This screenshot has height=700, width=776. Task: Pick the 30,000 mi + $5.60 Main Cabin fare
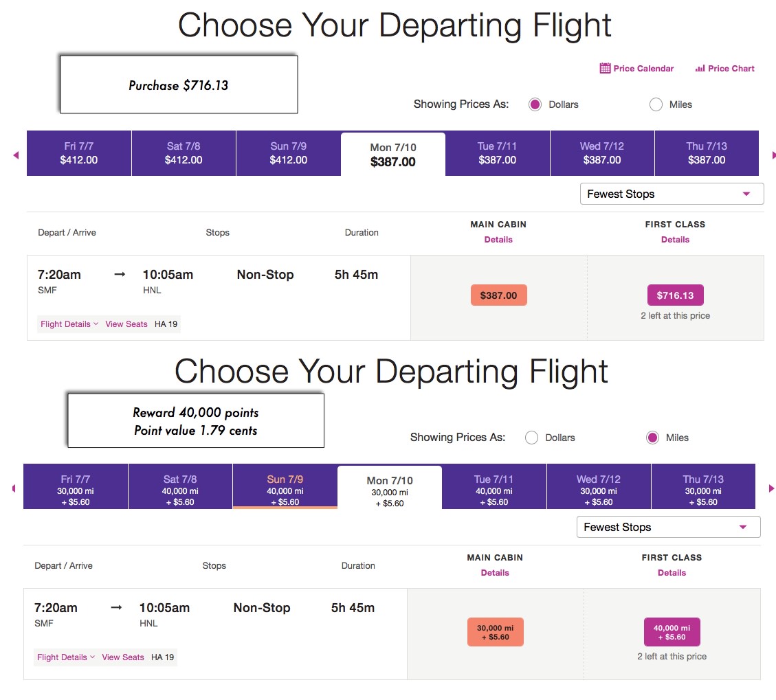click(496, 632)
